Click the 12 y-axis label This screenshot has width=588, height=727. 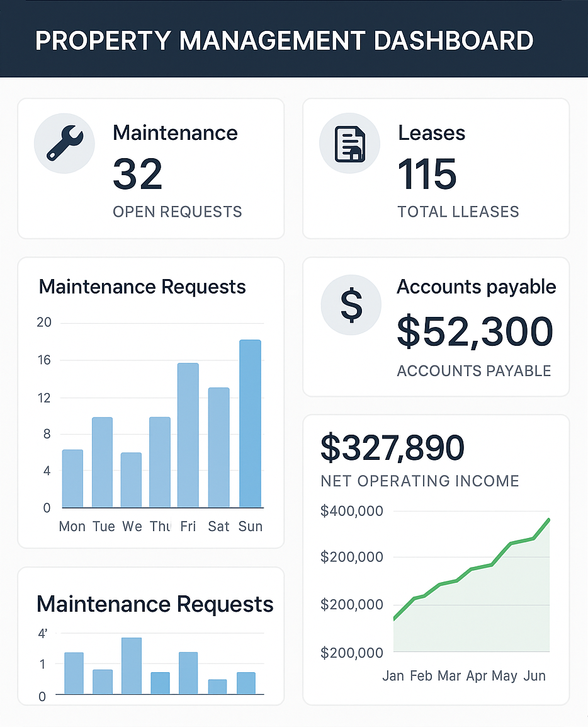pyautogui.click(x=44, y=398)
